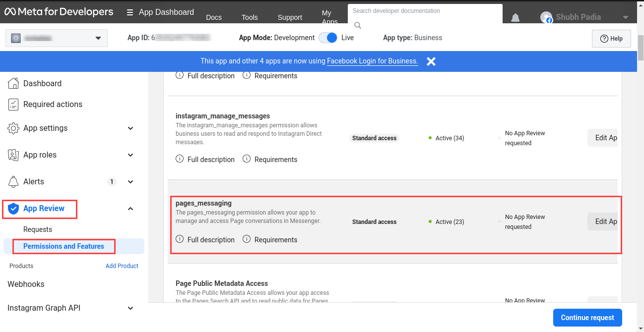Open the Docs menu
The height and width of the screenshot is (332, 644).
click(x=213, y=17)
